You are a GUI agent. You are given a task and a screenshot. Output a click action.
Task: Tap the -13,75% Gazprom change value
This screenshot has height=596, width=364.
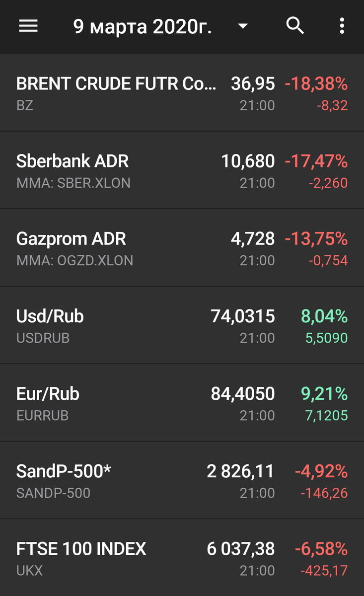(x=316, y=239)
